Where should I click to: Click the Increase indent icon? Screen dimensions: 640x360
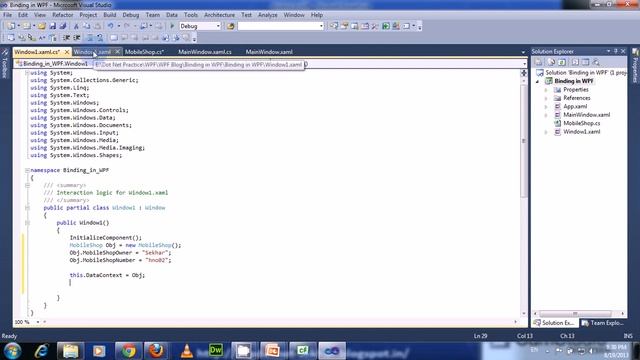pyautogui.click(x=77, y=38)
